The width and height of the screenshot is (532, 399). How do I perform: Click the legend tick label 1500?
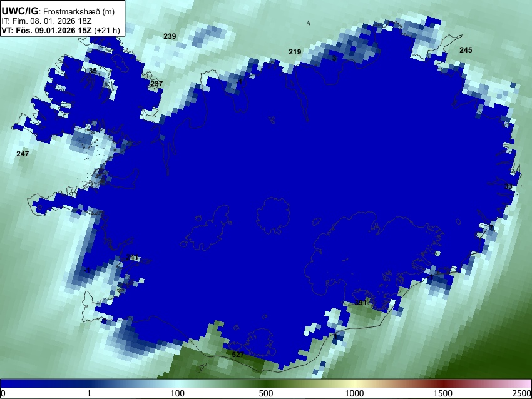pos(442,393)
